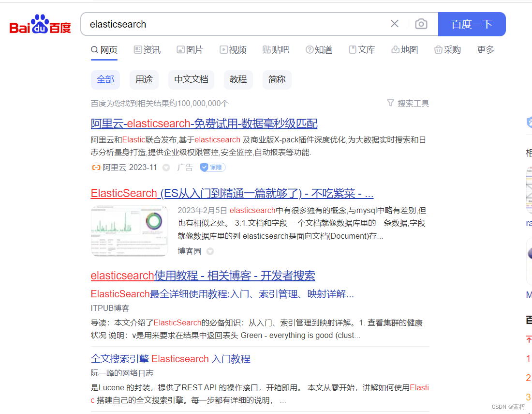Expand dropdown arrow next to 博客园
Screen dimensions: 532x414
pos(210,251)
